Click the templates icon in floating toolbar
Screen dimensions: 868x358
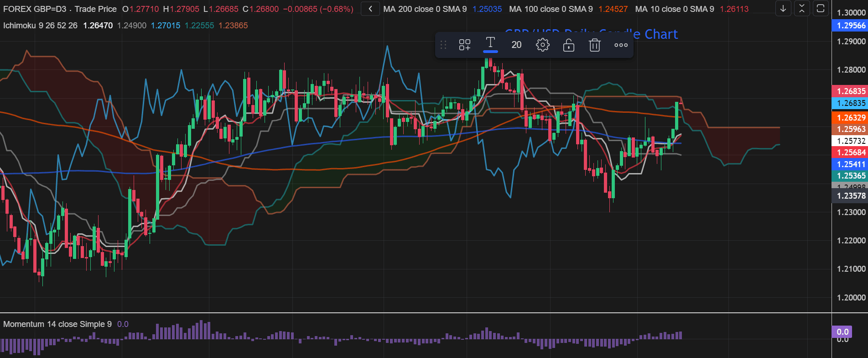(464, 45)
